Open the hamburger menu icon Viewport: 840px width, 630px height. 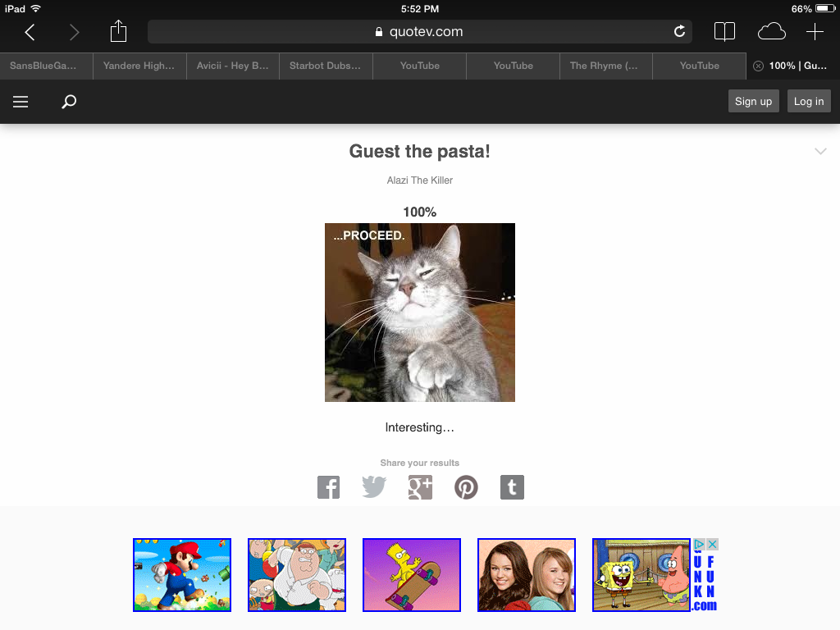click(21, 102)
